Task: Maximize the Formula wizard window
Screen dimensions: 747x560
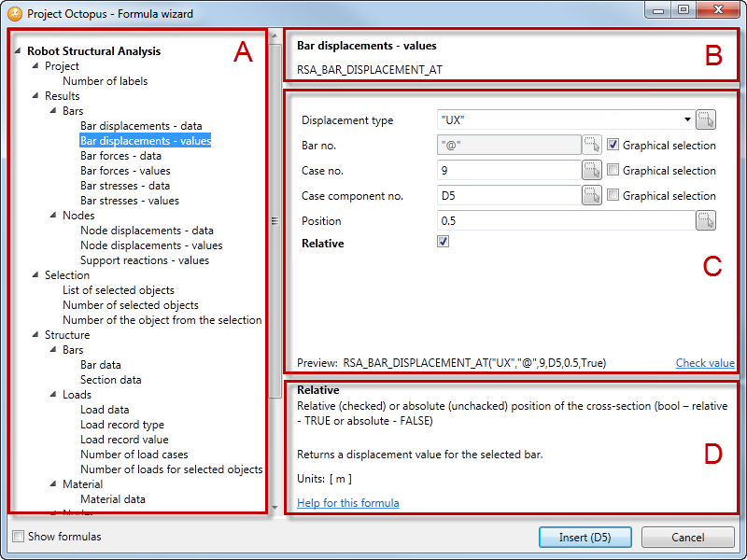Action: (684, 10)
